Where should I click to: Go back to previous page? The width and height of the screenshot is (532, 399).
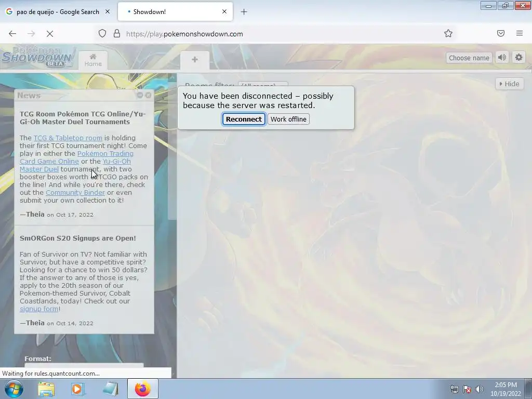(12, 34)
